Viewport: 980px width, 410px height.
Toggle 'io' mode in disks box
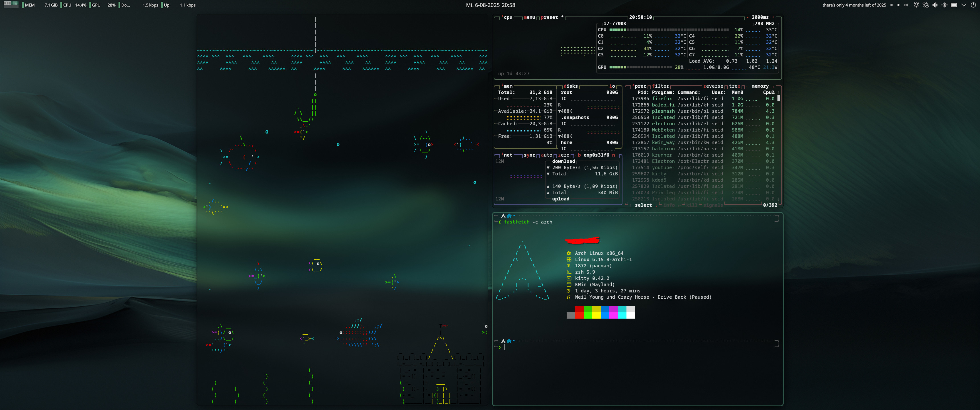click(x=612, y=86)
